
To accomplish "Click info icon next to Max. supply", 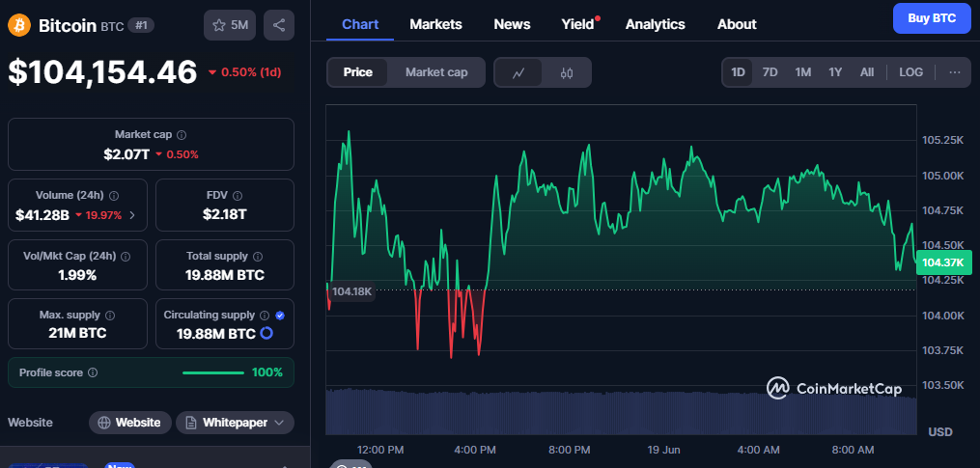I will pyautogui.click(x=110, y=315).
